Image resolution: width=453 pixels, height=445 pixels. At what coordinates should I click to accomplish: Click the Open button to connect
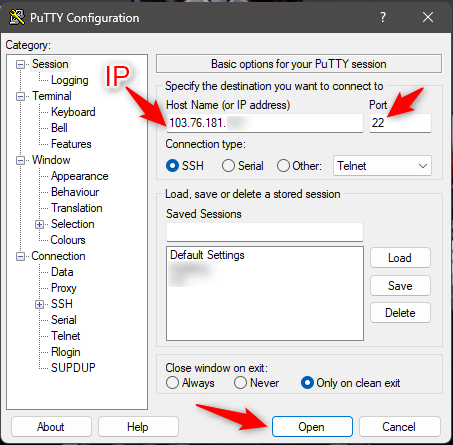[312, 427]
